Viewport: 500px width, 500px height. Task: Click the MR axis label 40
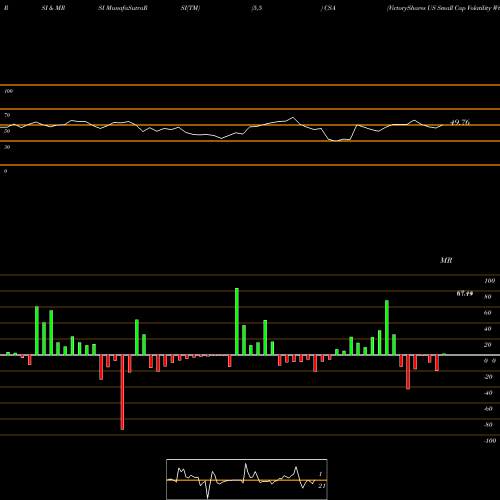pos(488,329)
